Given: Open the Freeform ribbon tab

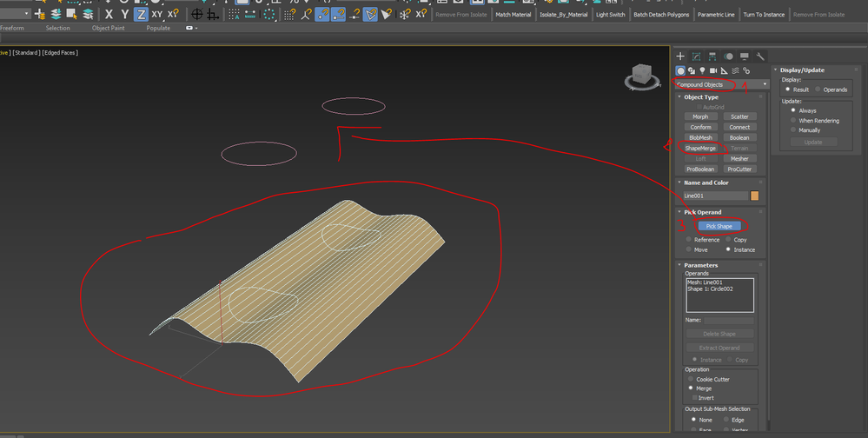Looking at the screenshot, I should pyautogui.click(x=12, y=28).
